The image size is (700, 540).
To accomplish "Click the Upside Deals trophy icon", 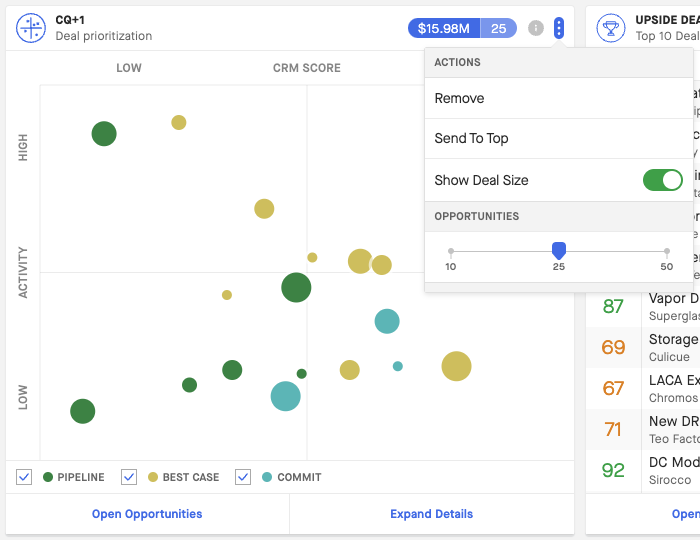I will (x=611, y=28).
